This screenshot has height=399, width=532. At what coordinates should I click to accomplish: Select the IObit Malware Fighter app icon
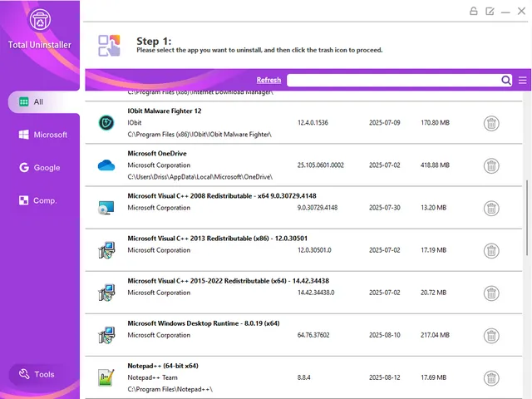(x=106, y=122)
